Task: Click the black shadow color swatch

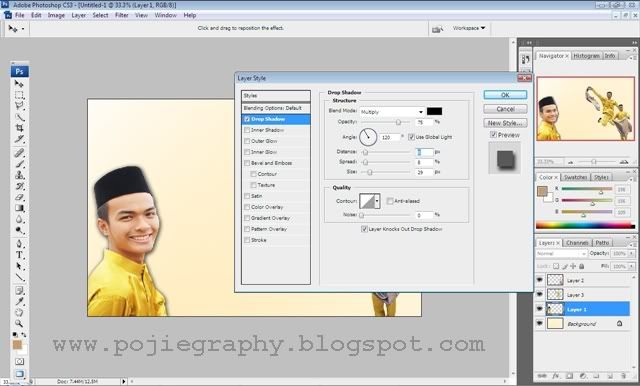Action: tap(434, 111)
